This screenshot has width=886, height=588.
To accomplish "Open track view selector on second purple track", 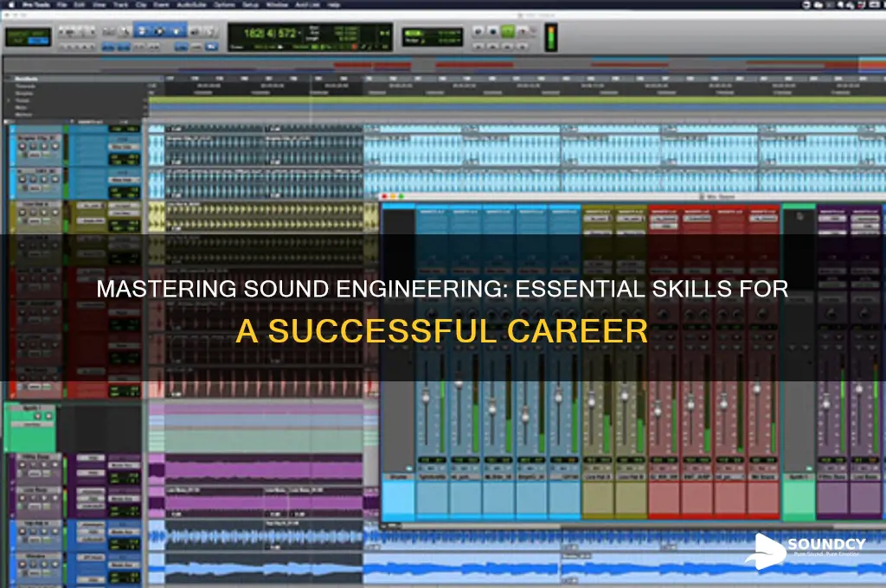I will (35, 506).
